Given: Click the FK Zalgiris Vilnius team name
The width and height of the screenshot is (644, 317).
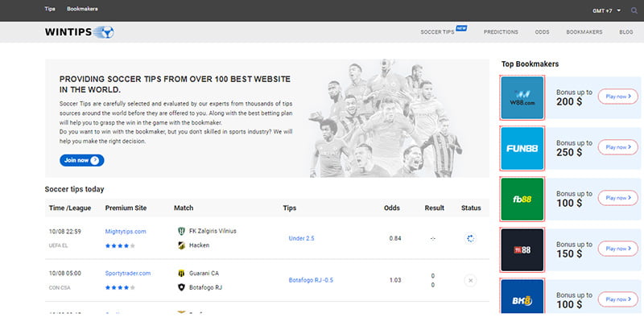Looking at the screenshot, I should [213, 231].
